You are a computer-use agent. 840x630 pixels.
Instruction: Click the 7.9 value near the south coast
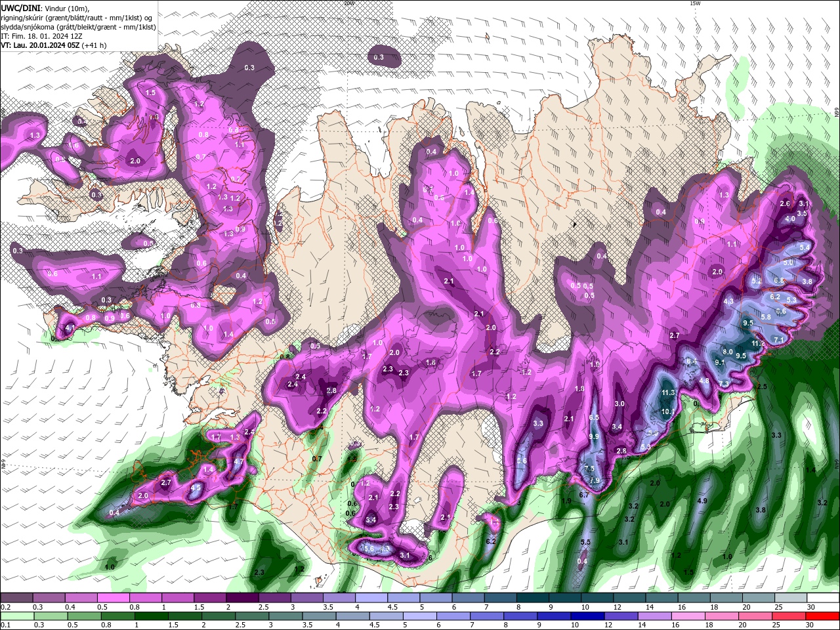point(595,481)
